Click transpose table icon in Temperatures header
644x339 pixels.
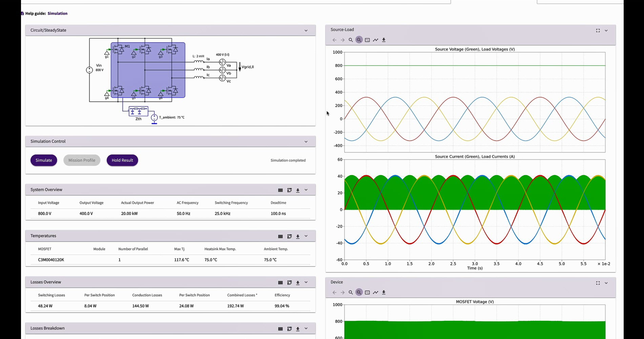[289, 236]
